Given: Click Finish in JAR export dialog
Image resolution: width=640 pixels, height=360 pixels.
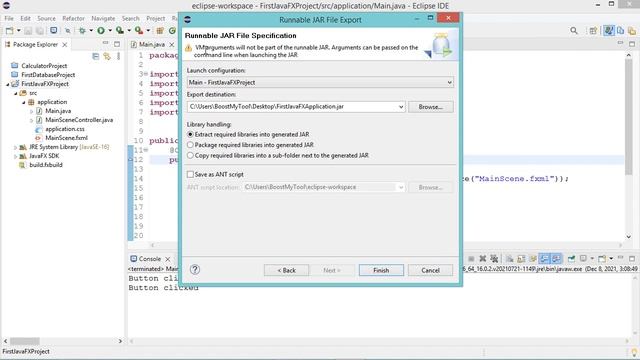Looking at the screenshot, I should pos(381,270).
